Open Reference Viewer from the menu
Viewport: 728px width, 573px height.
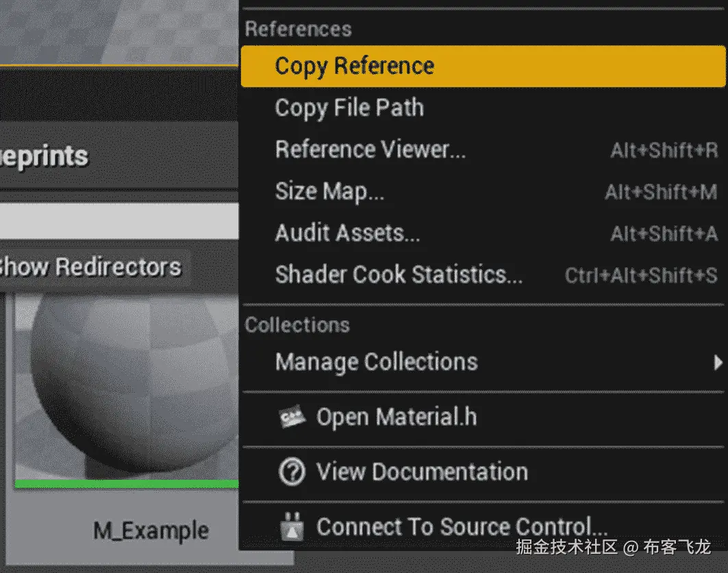point(370,149)
